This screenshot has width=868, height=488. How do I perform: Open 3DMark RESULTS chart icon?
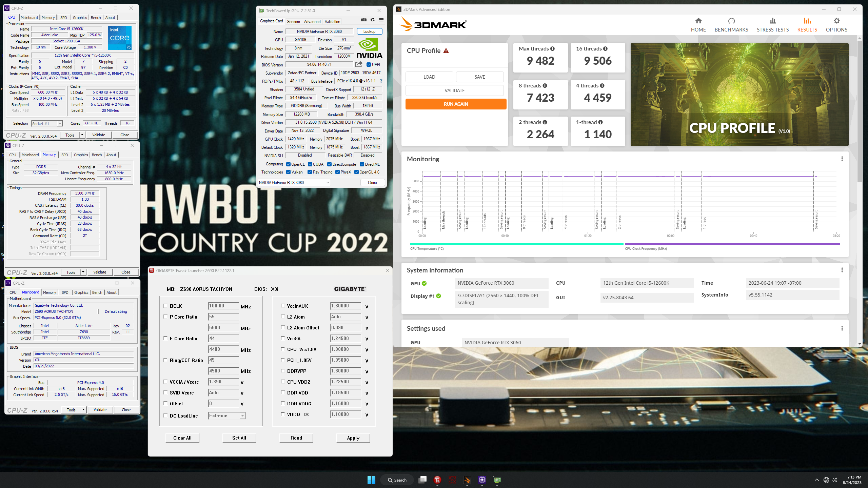[807, 21]
